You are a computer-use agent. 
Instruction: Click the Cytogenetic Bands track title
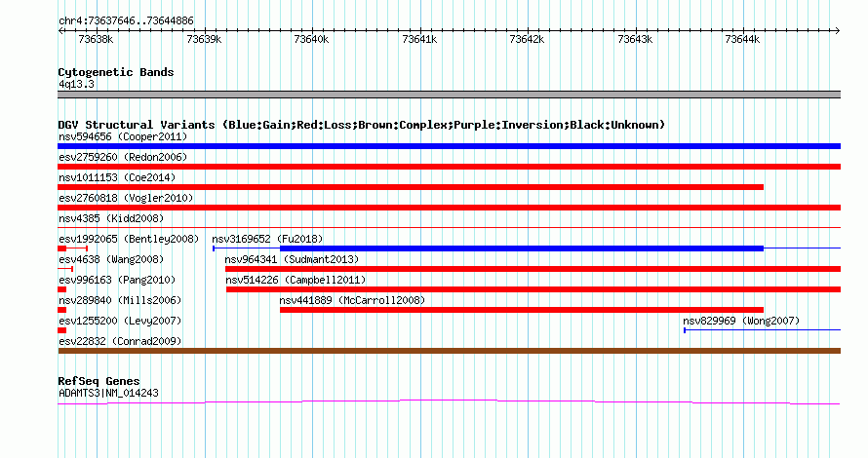(x=116, y=72)
